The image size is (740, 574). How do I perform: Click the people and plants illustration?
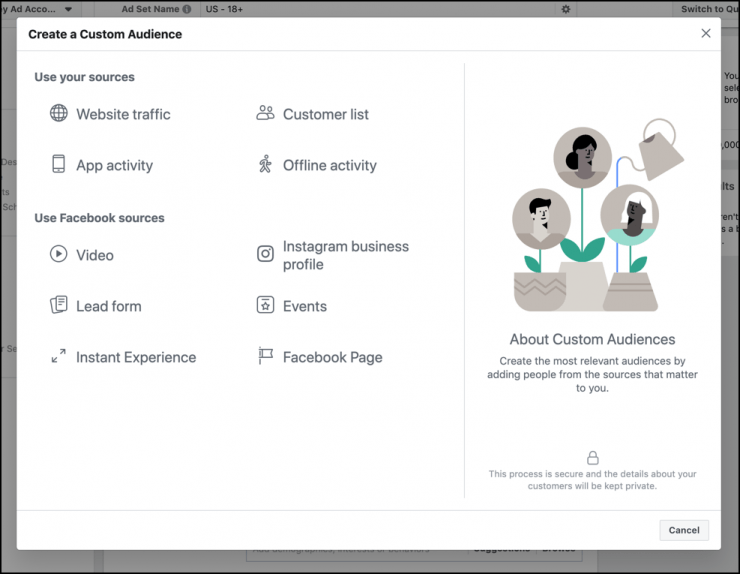coord(596,215)
